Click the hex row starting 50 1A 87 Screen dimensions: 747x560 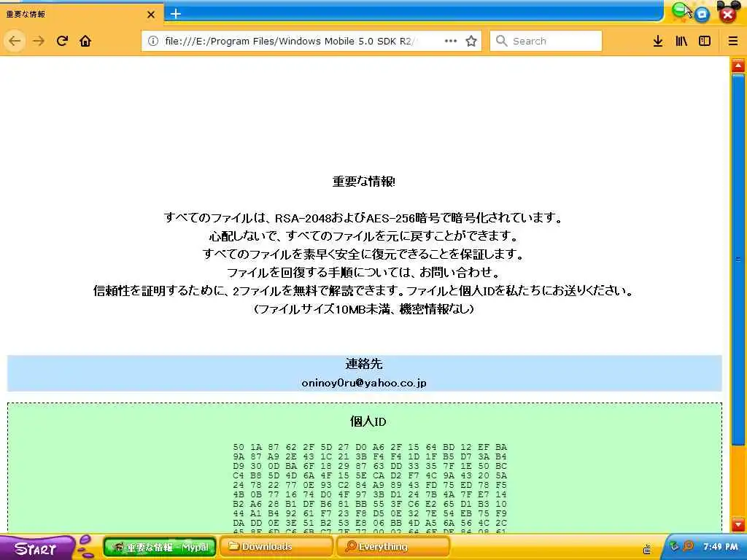pyautogui.click(x=370, y=447)
